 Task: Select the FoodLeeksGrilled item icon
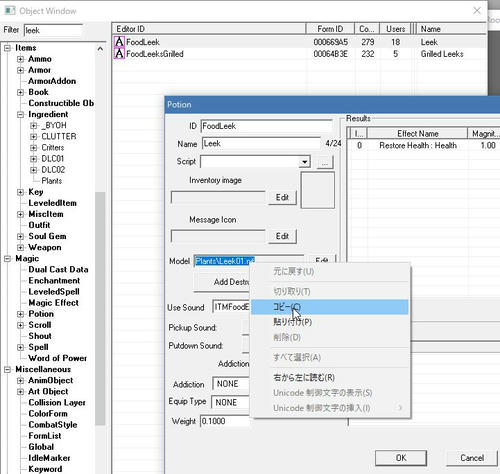(x=119, y=54)
